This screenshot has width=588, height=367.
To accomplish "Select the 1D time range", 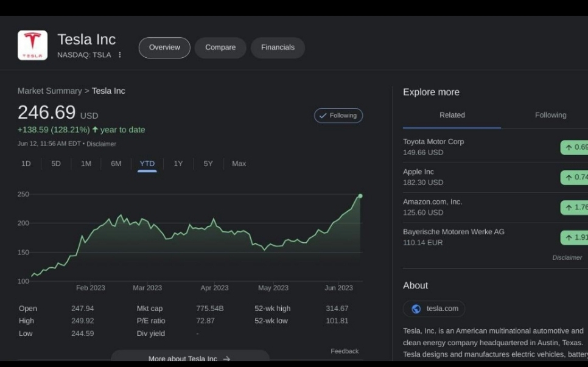I will 26,164.
